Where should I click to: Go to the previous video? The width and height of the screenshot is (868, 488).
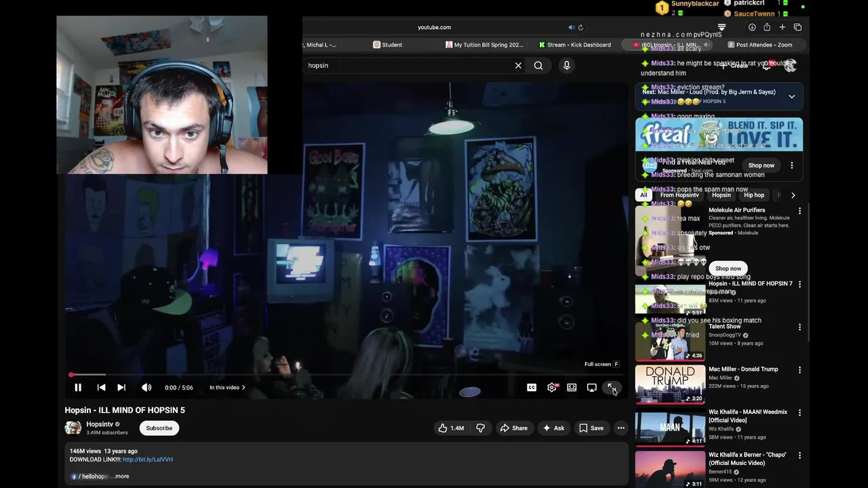(101, 388)
